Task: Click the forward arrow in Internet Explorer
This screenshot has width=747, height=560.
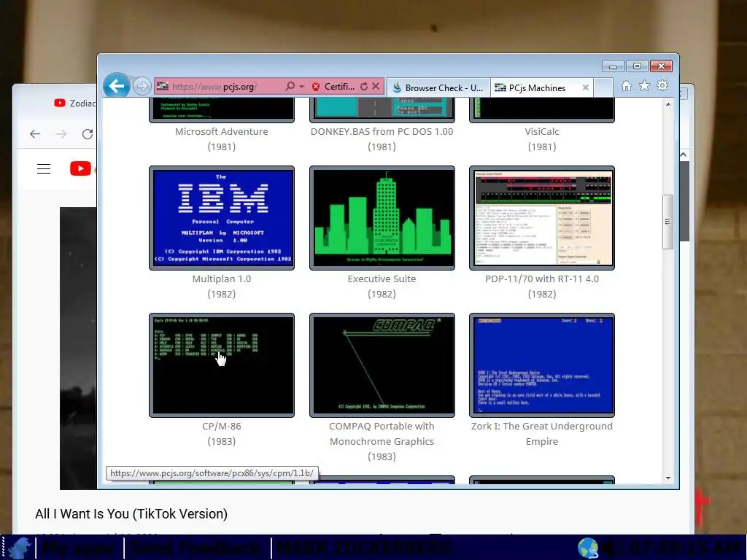Action: (142, 86)
